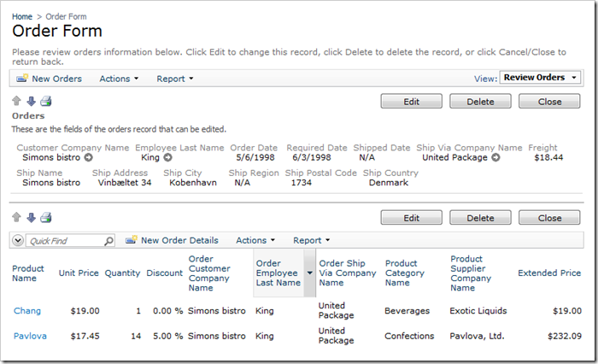Go to Home breadcrumb link
Image resolution: width=598 pixels, height=364 pixels.
(22, 16)
